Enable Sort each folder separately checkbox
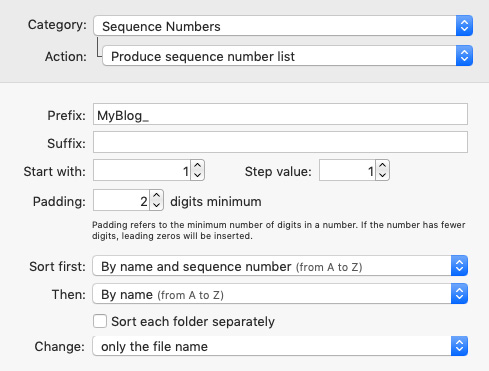This screenshot has height=371, width=489. 100,321
